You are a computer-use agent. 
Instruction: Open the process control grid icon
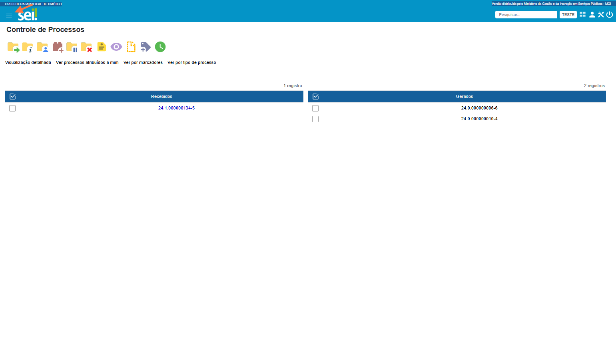[x=583, y=14]
